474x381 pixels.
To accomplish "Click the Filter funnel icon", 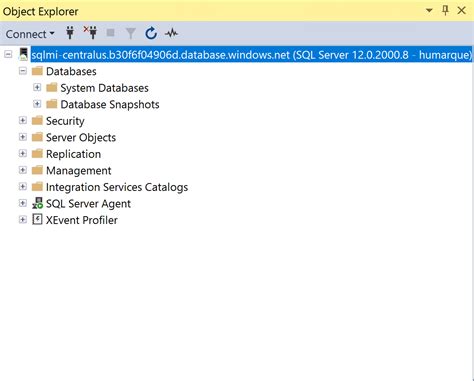I will (131, 33).
